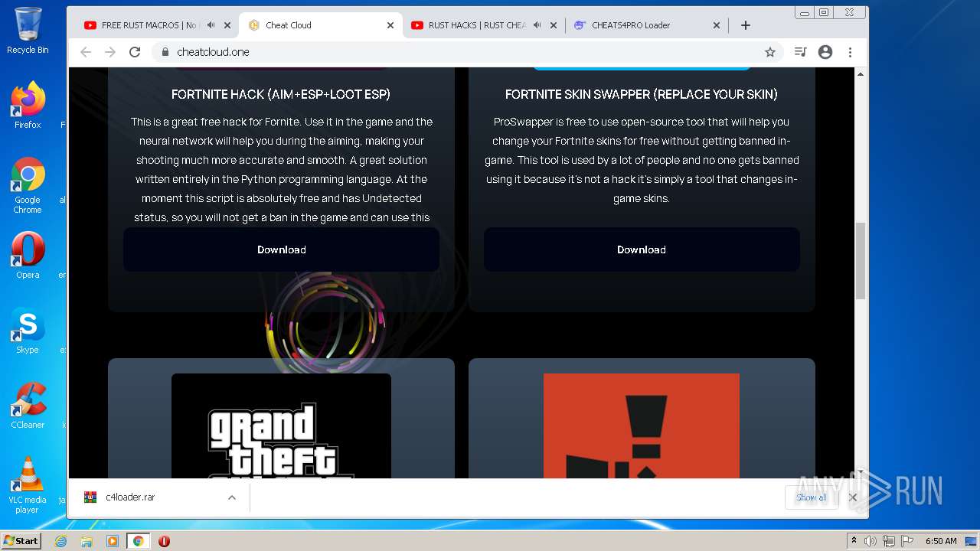Go forward to next page

pos(110,52)
